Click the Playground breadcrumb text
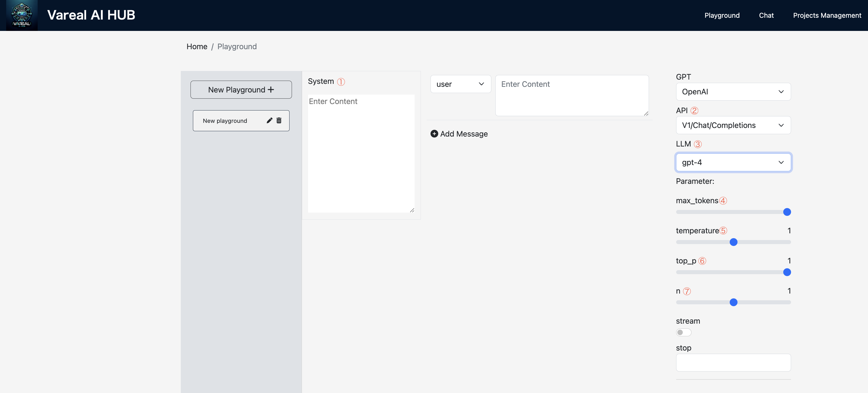 point(237,47)
